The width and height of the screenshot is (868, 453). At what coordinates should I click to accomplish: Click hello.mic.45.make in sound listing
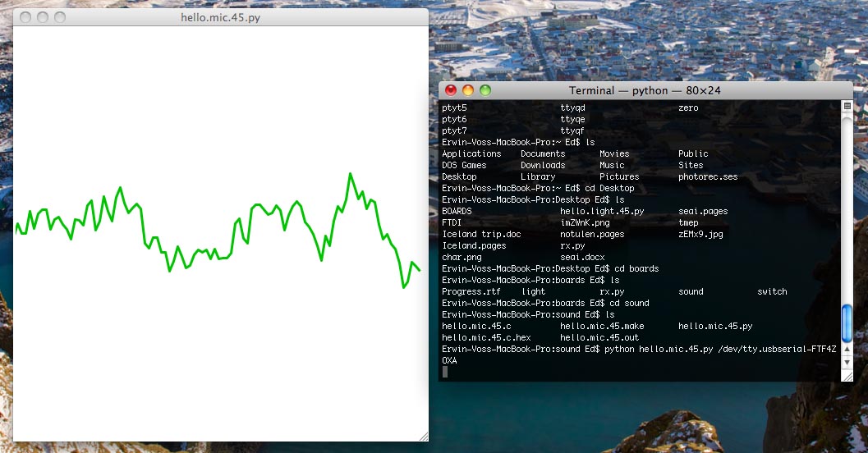pyautogui.click(x=602, y=327)
